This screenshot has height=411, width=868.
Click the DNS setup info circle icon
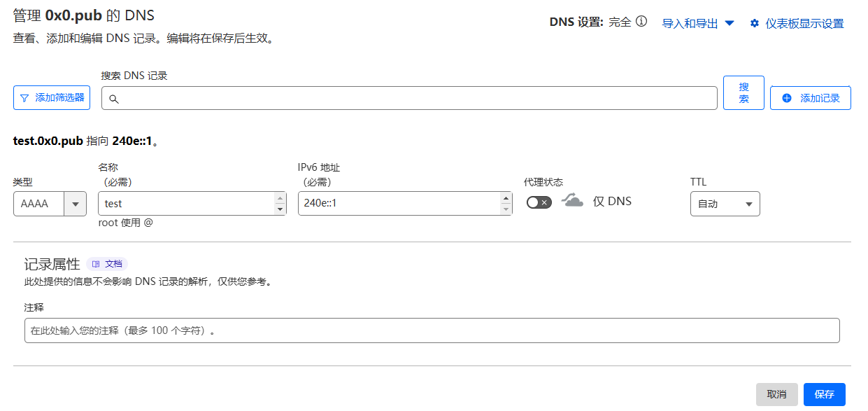point(641,22)
